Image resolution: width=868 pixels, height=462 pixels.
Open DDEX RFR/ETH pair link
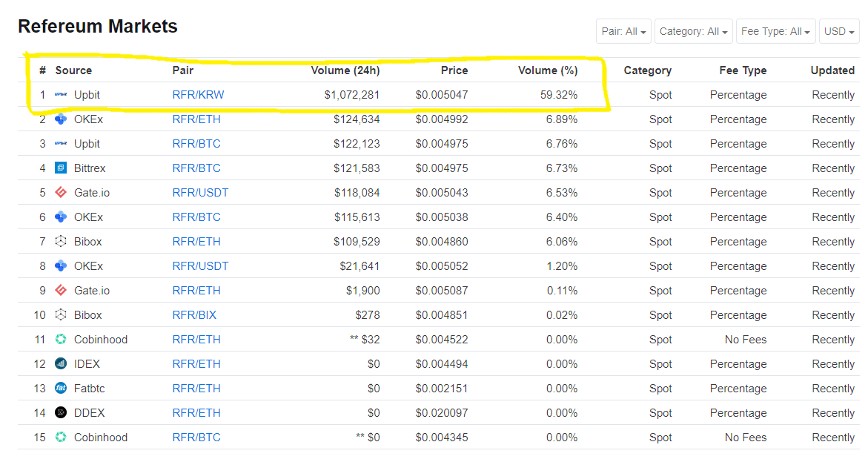click(x=196, y=413)
